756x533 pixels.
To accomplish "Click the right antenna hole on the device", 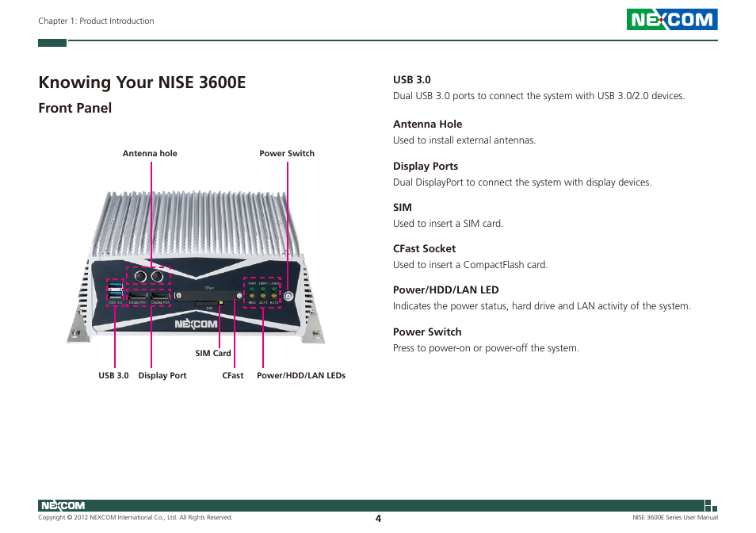I will click(x=157, y=277).
